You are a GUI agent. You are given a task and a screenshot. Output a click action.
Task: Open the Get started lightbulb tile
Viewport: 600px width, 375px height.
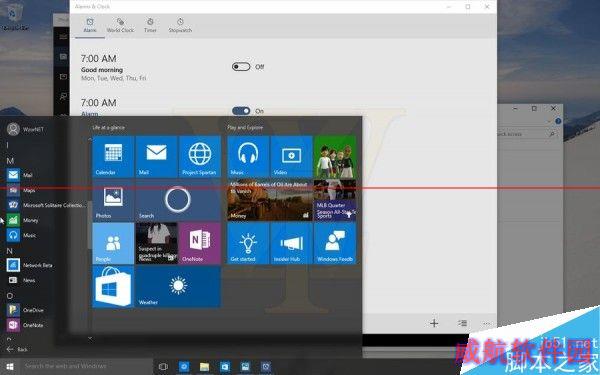click(x=248, y=243)
